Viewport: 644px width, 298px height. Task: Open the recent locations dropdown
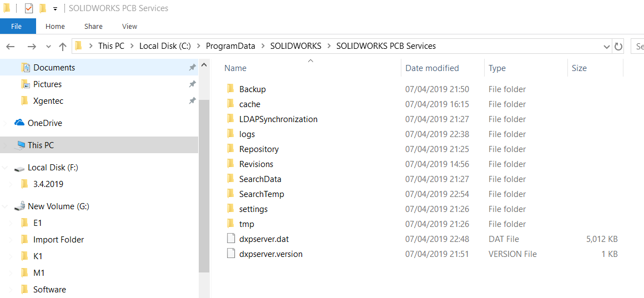pyautogui.click(x=48, y=47)
